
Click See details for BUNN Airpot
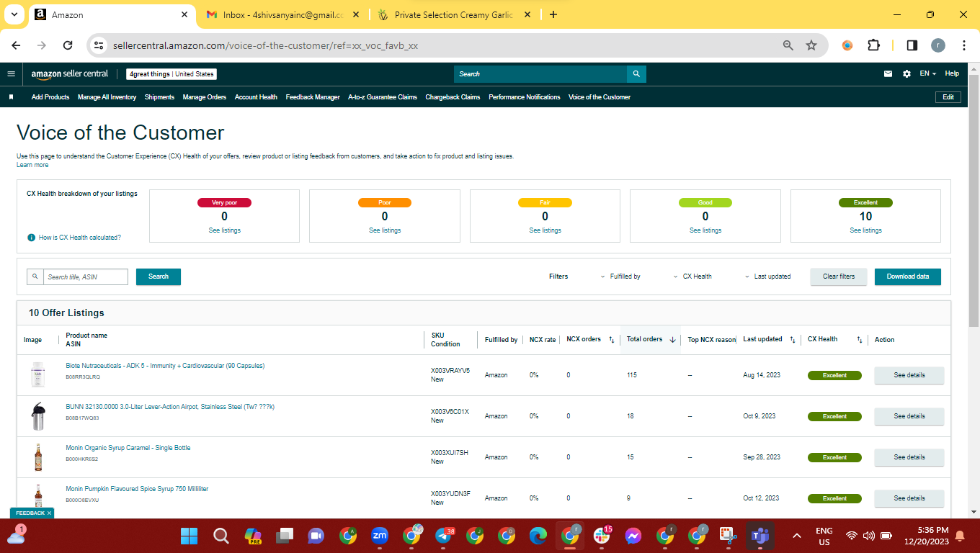pos(909,416)
